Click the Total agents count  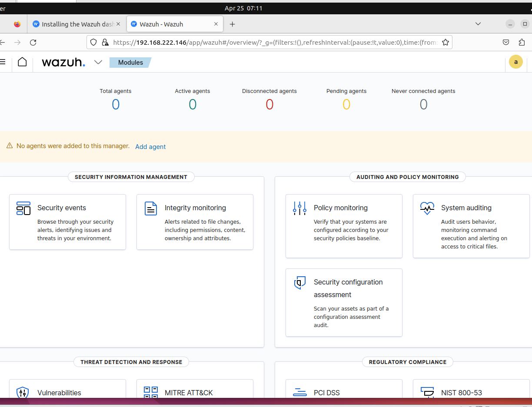(116, 105)
